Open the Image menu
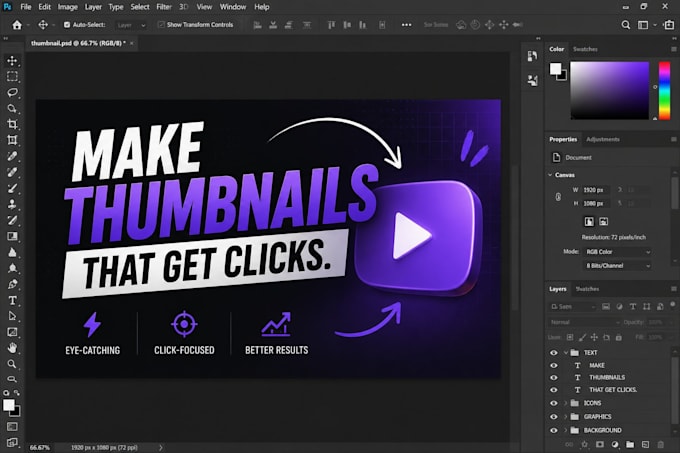 pyautogui.click(x=68, y=7)
